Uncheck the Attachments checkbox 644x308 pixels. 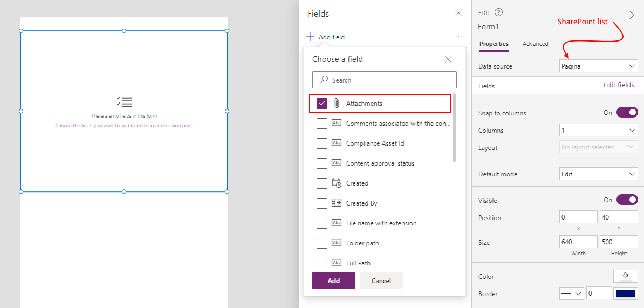tap(322, 104)
